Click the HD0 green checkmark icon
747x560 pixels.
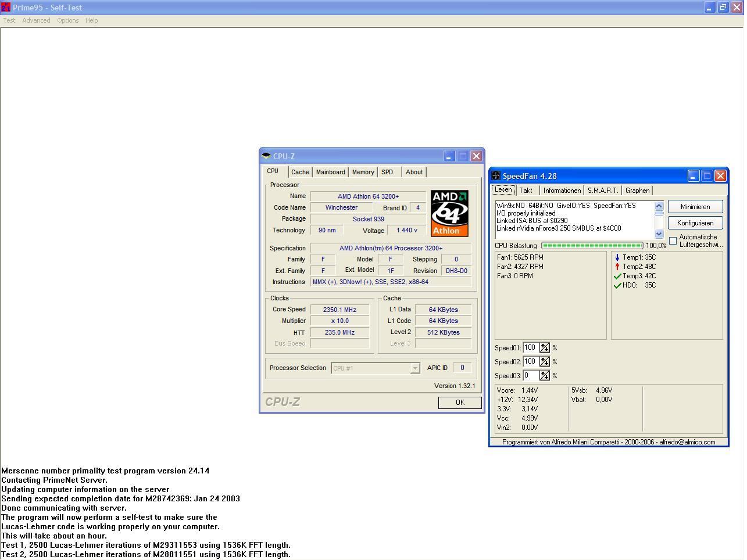617,285
